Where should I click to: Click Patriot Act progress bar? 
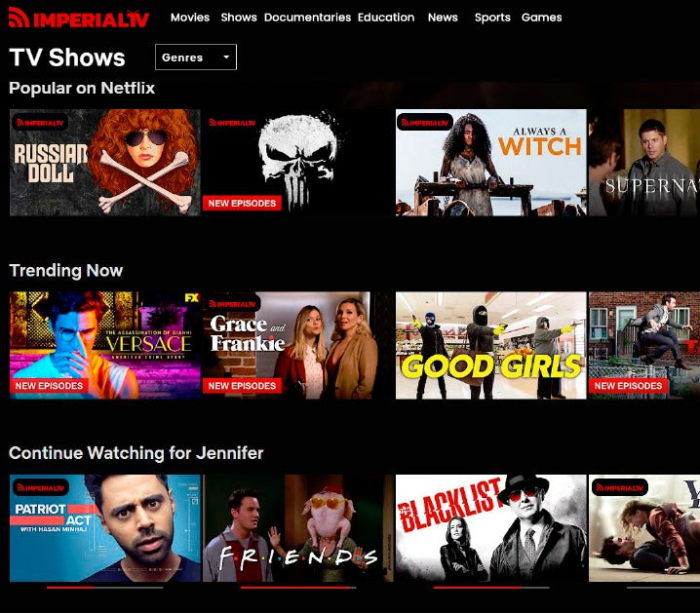pyautogui.click(x=105, y=588)
